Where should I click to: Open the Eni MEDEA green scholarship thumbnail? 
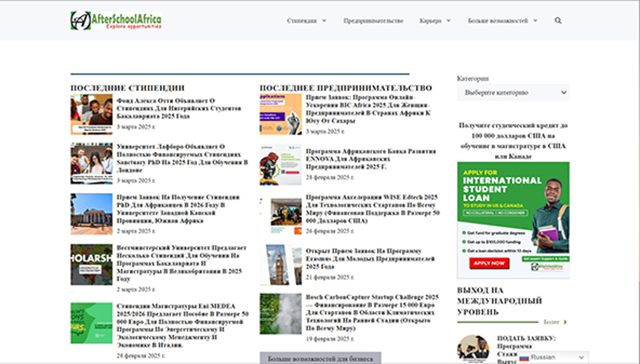click(x=91, y=323)
